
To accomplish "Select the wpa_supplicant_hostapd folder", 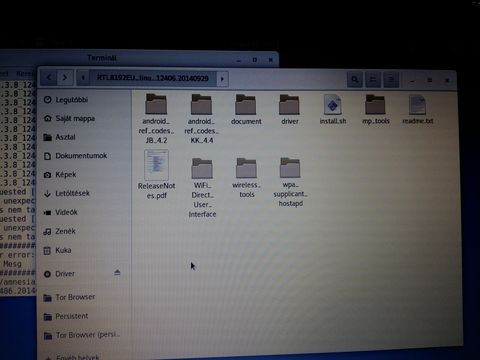I will 290,182.
